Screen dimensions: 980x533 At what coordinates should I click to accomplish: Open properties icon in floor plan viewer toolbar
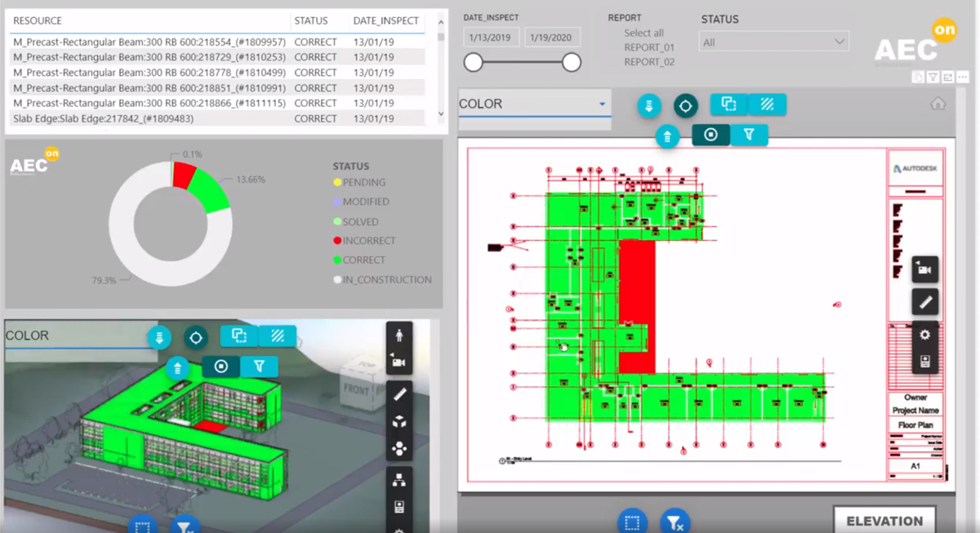click(x=925, y=362)
